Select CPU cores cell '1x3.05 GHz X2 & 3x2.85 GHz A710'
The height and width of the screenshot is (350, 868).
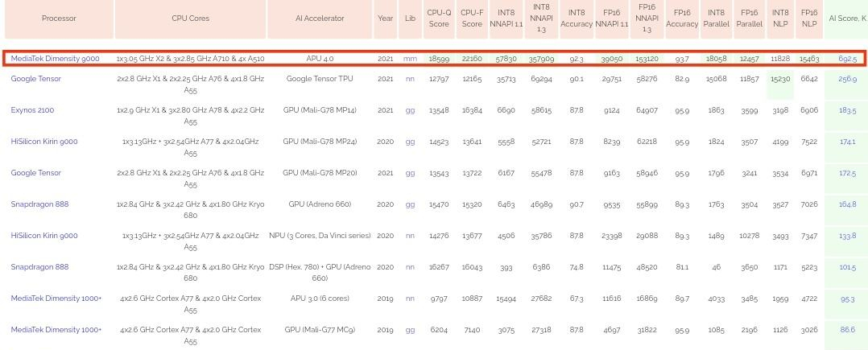click(190, 58)
